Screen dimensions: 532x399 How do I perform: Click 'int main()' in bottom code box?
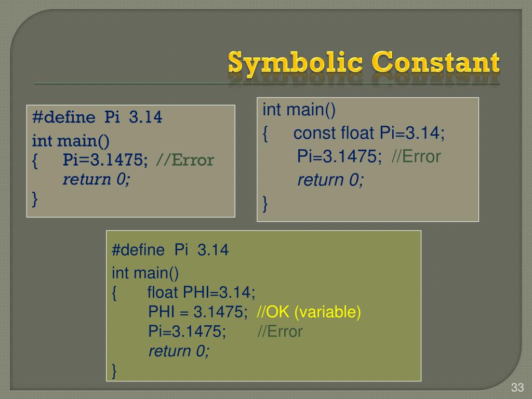coord(145,273)
